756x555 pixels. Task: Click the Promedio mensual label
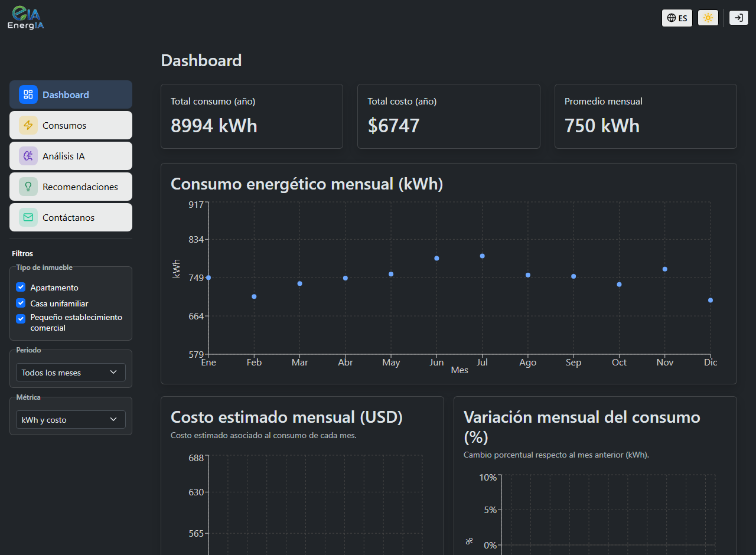[x=603, y=102]
